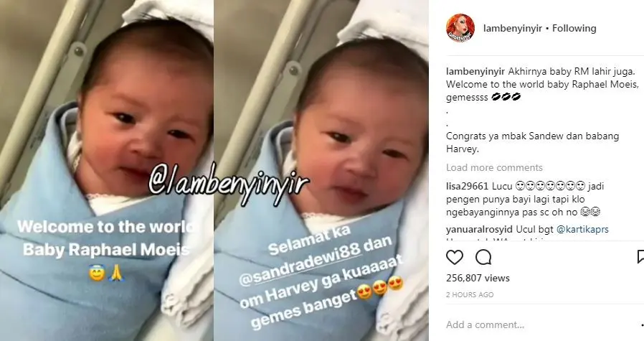Click the heart like icon

coord(454,257)
